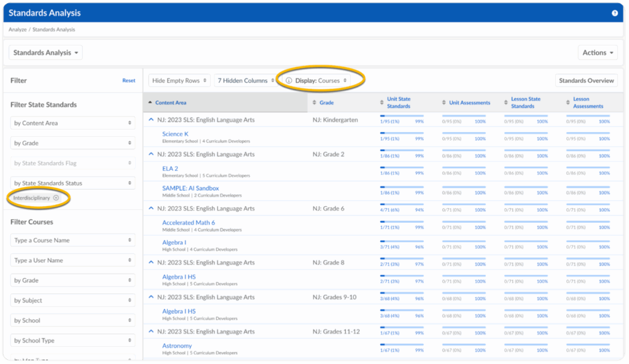This screenshot has height=364, width=629.
Task: Click 4/71 (6%) value in Grade 6 row
Action: point(389,210)
